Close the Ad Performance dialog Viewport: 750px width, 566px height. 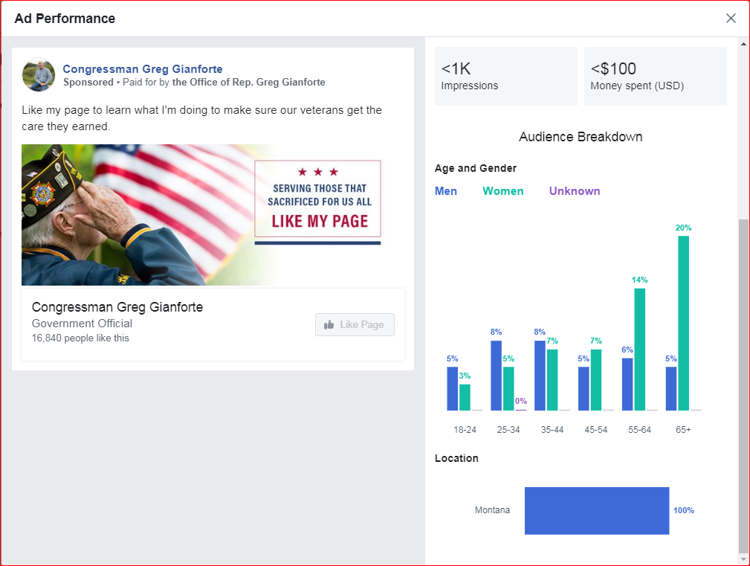pos(730,18)
